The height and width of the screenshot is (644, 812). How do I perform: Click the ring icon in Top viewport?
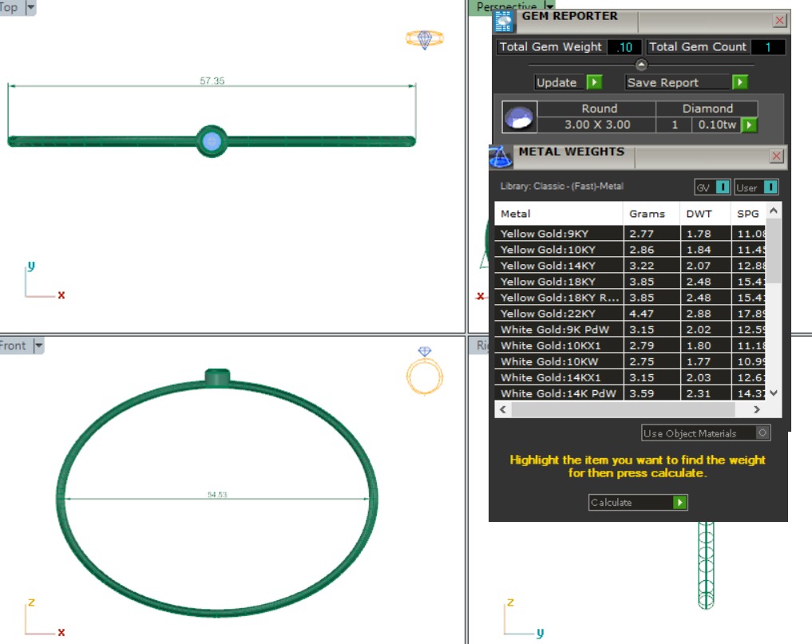[425, 39]
